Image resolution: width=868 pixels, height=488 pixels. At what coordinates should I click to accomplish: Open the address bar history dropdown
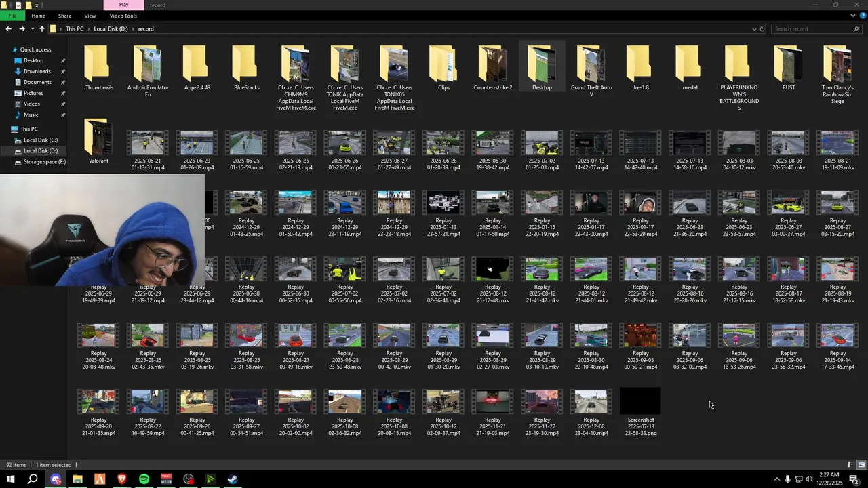point(754,29)
